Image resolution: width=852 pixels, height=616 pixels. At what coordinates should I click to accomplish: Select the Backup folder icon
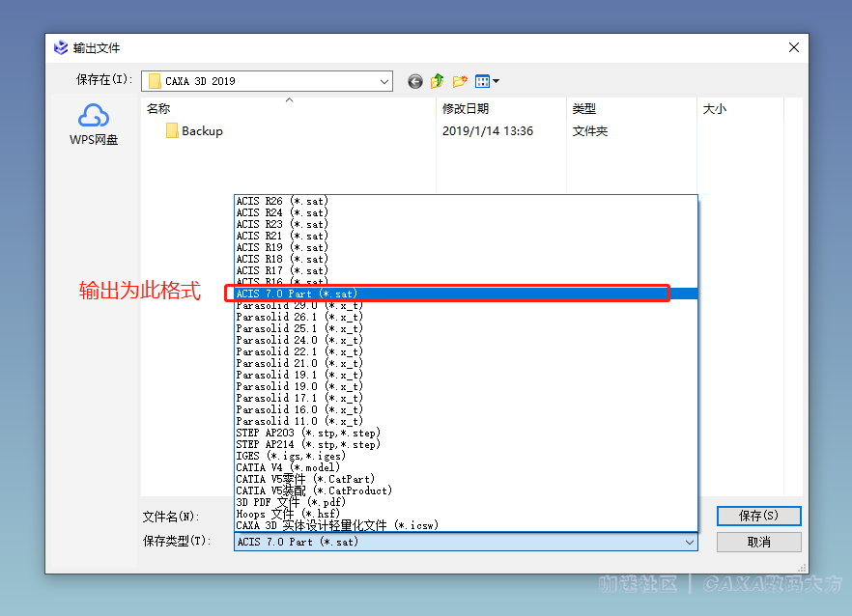[172, 131]
